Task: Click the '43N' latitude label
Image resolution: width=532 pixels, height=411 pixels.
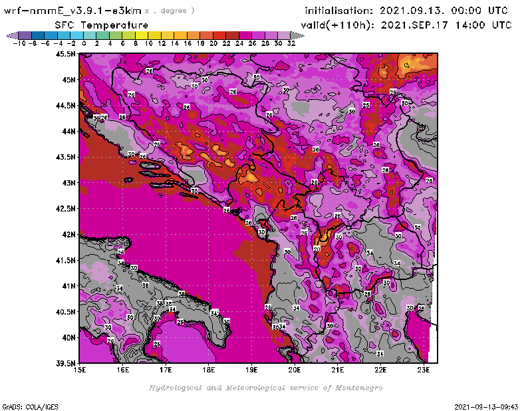Action: (x=69, y=183)
